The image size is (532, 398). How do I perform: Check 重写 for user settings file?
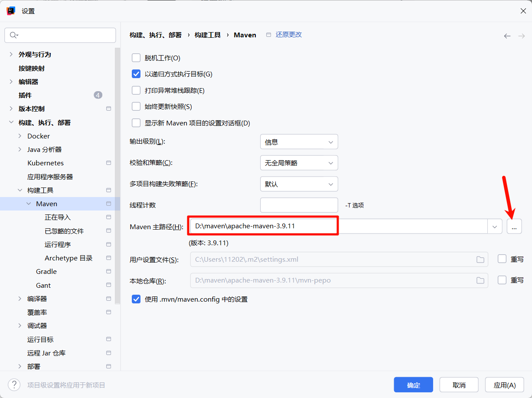pyautogui.click(x=502, y=259)
